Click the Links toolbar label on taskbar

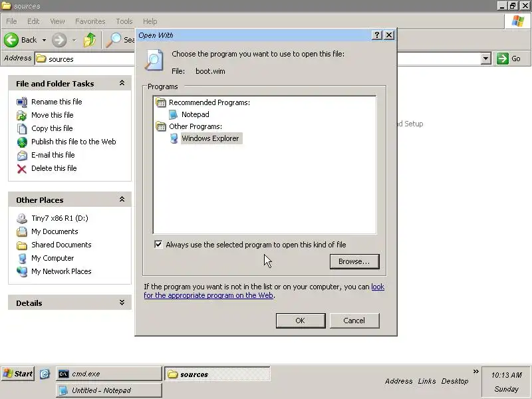(x=427, y=381)
